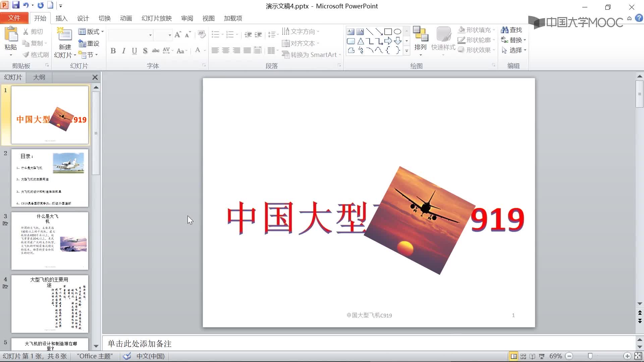
Task: Click the Zoom Out minus button
Action: [x=569, y=356]
